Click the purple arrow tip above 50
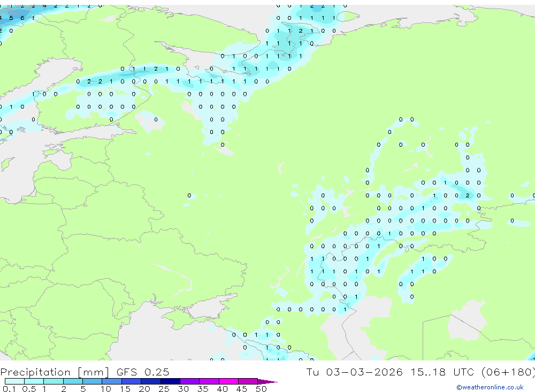 (x=267, y=382)
